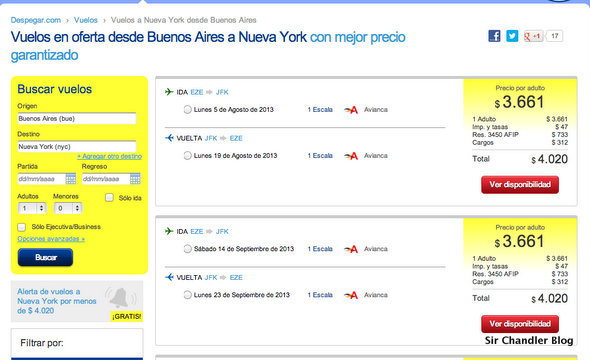
Task: Click Buscar vuelos heading
Action: pyautogui.click(x=55, y=89)
